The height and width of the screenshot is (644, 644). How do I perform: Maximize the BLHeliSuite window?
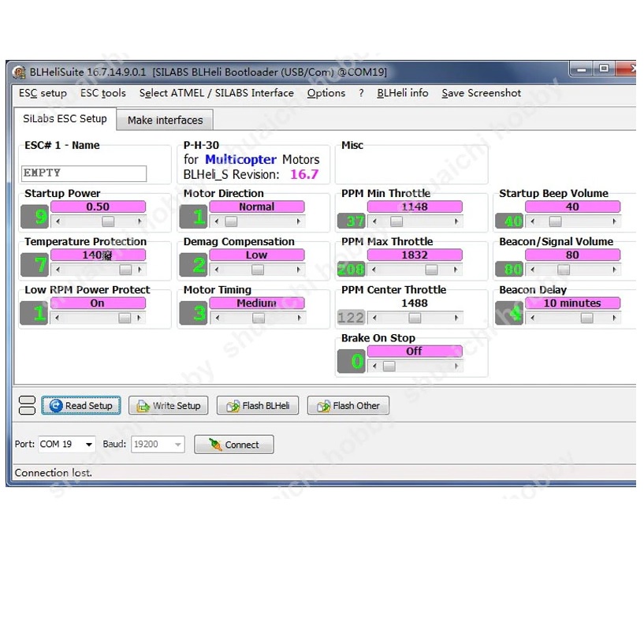point(604,69)
